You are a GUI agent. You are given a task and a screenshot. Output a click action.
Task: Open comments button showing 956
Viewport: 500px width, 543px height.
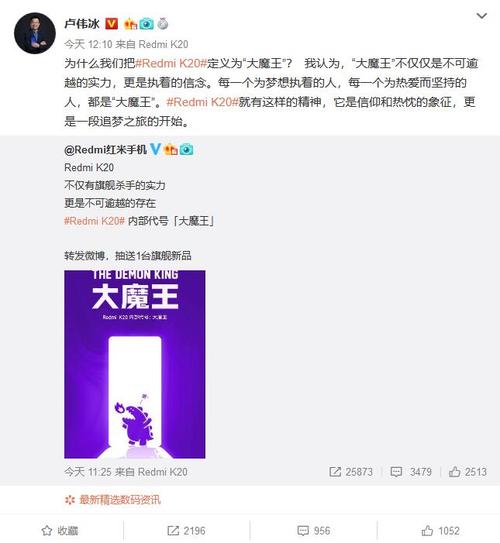313,531
